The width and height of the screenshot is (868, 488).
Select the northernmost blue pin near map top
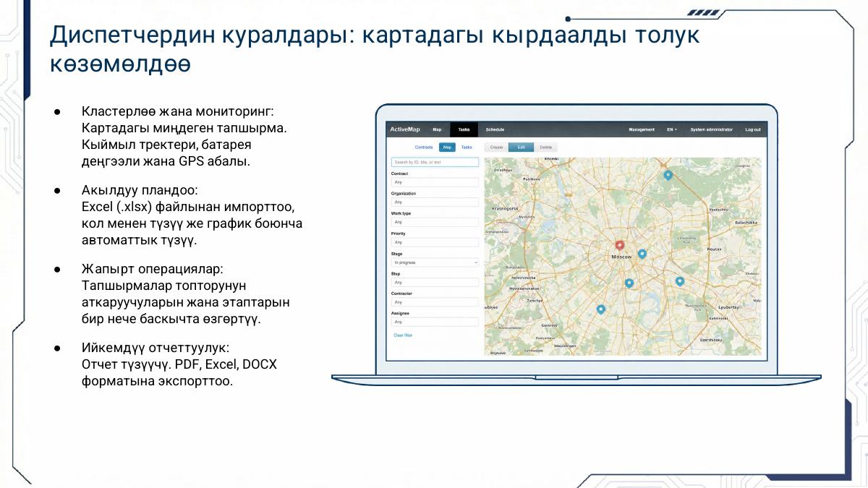tap(668, 175)
